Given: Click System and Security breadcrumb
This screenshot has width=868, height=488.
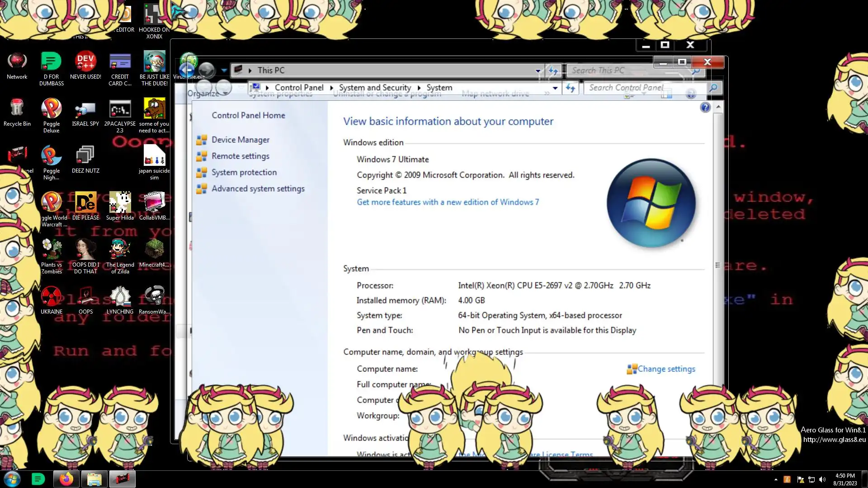Looking at the screenshot, I should 375,88.
